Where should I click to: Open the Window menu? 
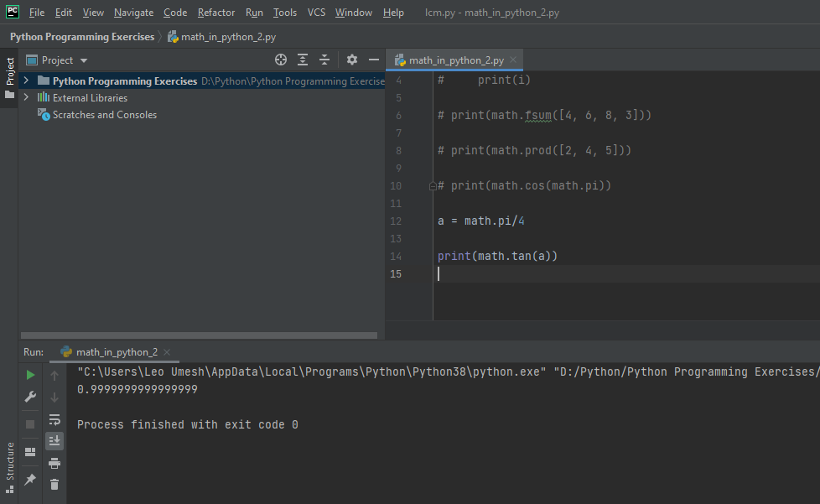point(354,12)
